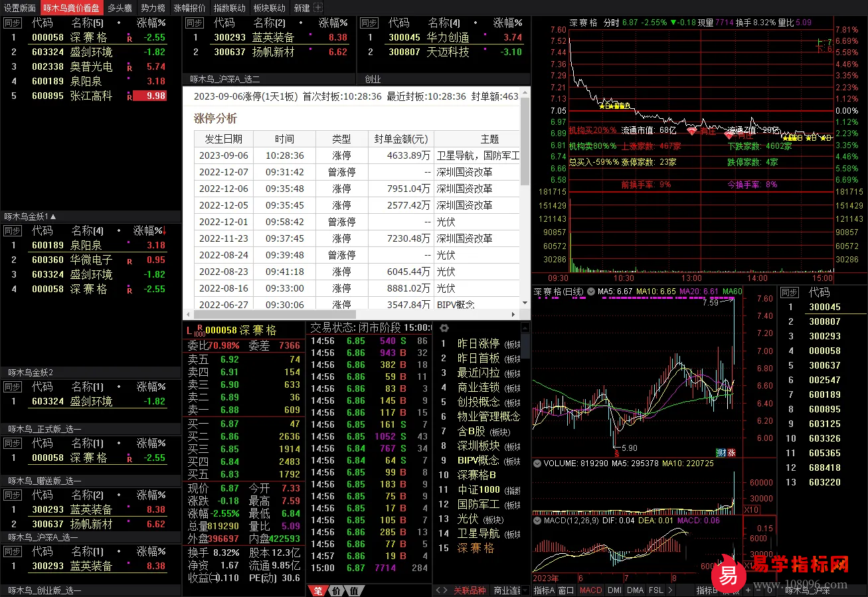Select the 笔 tick view icon
Viewport: 868px width, 597px height.
click(318, 590)
